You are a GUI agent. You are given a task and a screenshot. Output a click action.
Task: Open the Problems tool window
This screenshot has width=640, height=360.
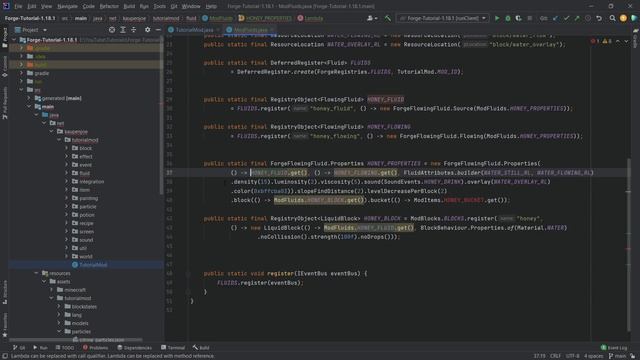[x=96, y=348]
